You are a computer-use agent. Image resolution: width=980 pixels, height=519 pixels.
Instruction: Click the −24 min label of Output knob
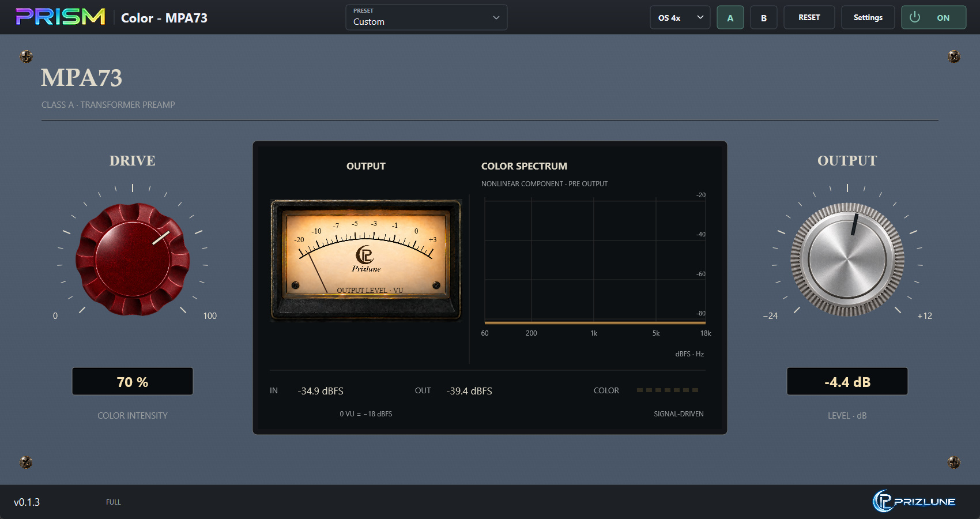(x=770, y=316)
